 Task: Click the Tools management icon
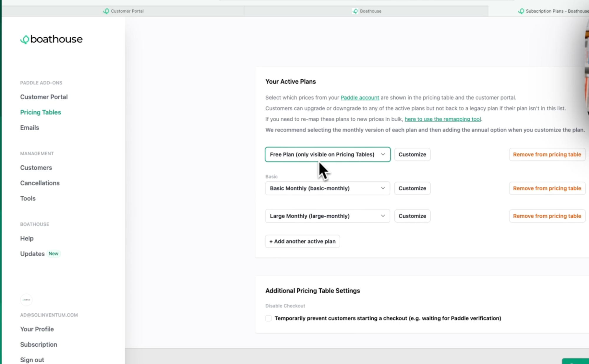pos(28,198)
